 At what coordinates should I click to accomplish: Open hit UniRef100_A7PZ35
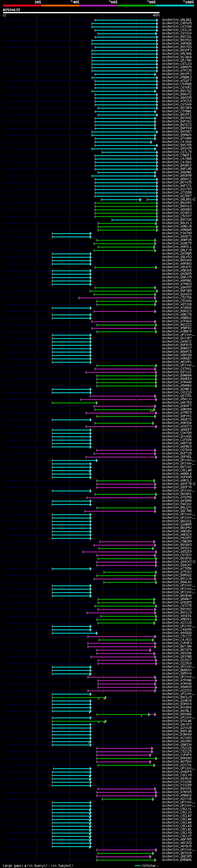click(x=177, y=71)
